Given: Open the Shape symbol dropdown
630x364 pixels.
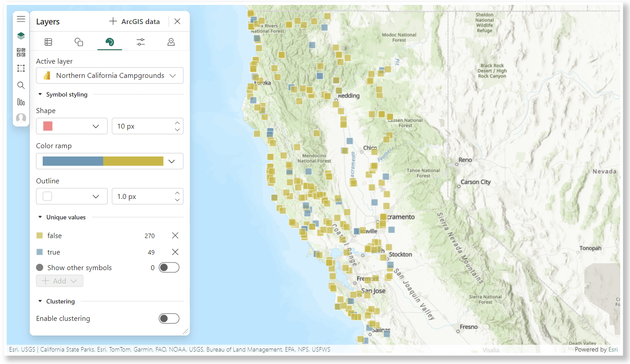Looking at the screenshot, I should 72,126.
